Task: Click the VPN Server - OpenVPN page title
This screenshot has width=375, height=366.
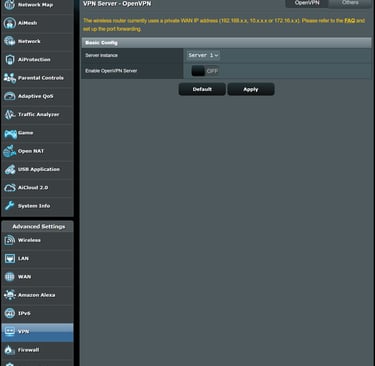Action: (117, 4)
